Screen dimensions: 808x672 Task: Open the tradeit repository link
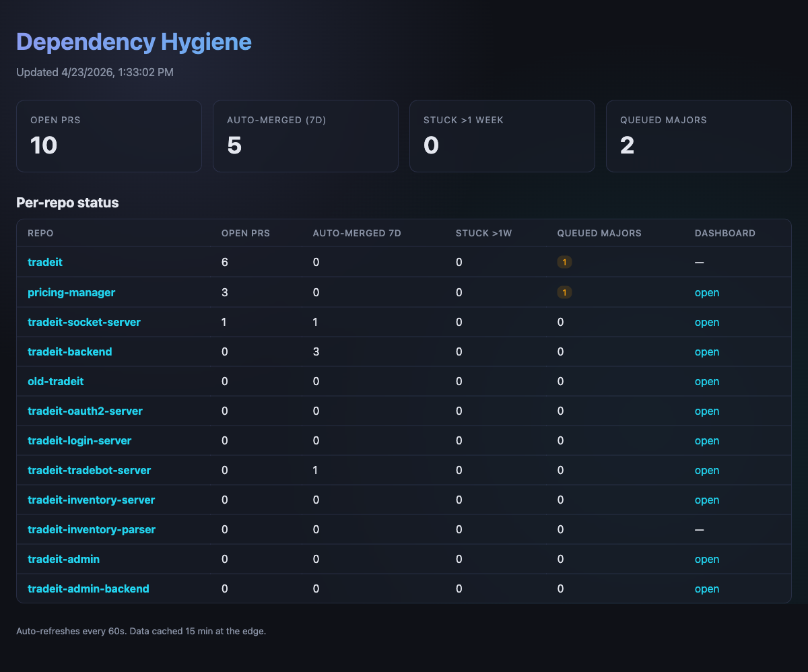(x=44, y=263)
